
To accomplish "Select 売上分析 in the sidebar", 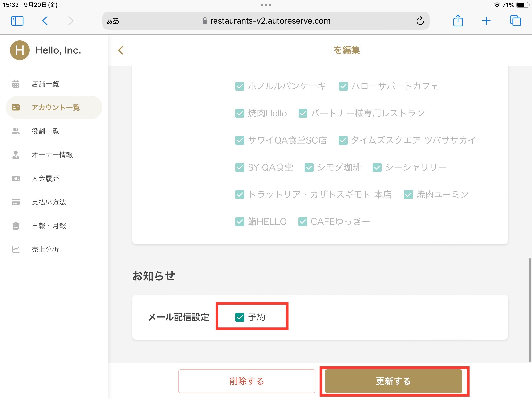I will pyautogui.click(x=45, y=249).
